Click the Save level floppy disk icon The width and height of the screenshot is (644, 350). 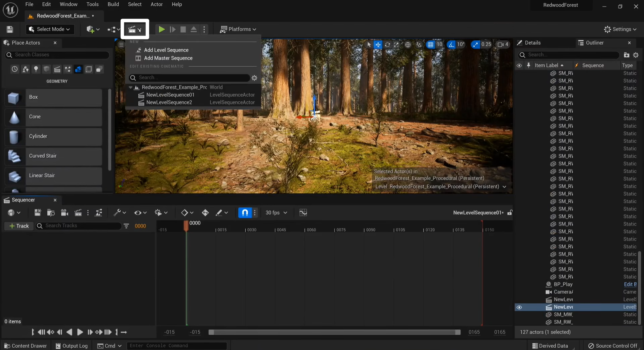10,29
